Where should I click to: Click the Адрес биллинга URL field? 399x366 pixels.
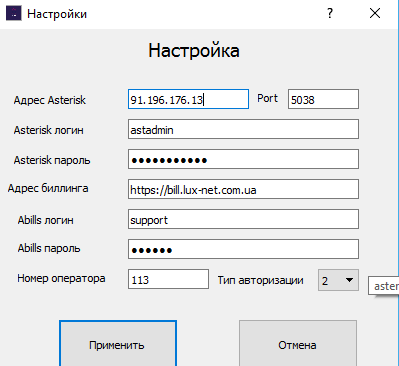click(243, 189)
